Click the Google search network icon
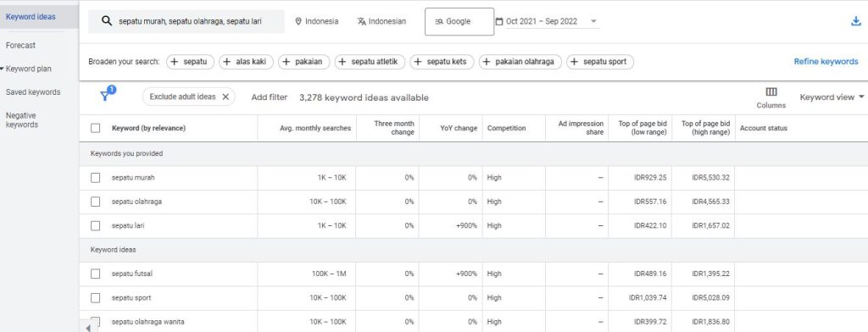The image size is (868, 332). pyautogui.click(x=439, y=21)
